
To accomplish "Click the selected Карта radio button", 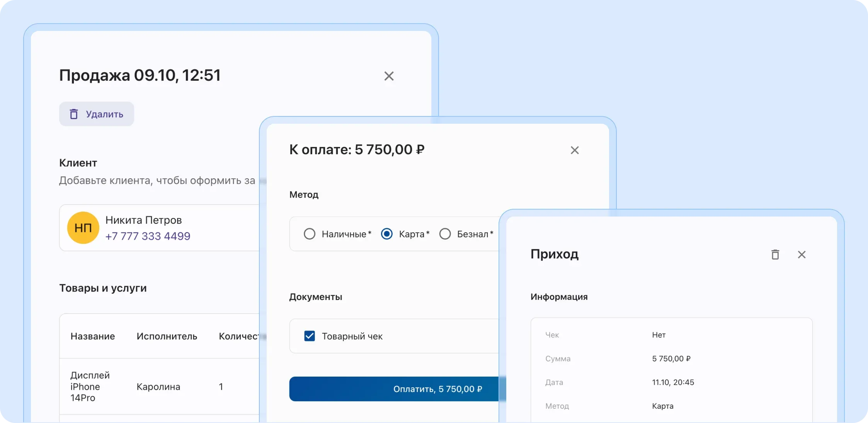I will 386,234.
